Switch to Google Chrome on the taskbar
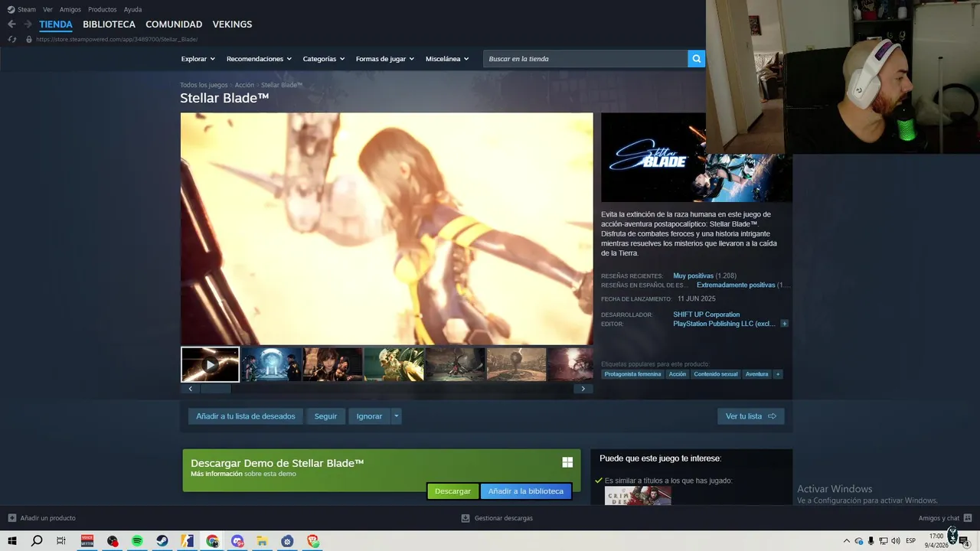The image size is (980, 551). click(212, 541)
